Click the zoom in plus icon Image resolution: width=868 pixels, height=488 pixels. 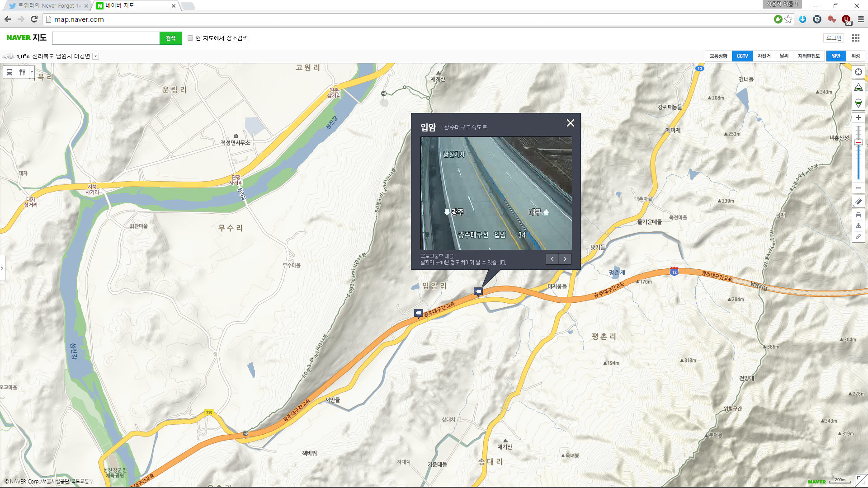click(x=858, y=118)
